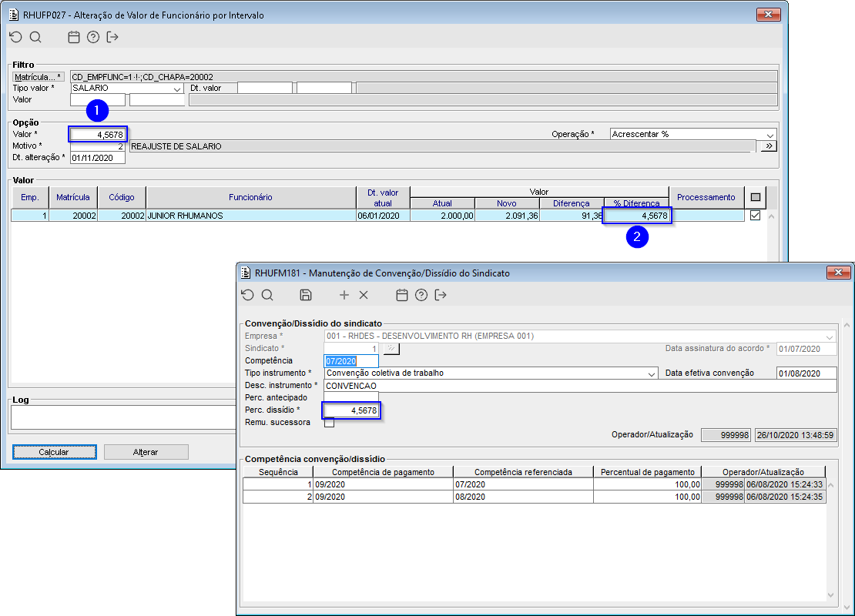855x616 pixels.
Task: Click the exit icon in RHUFP027 toolbar
Action: click(x=112, y=37)
